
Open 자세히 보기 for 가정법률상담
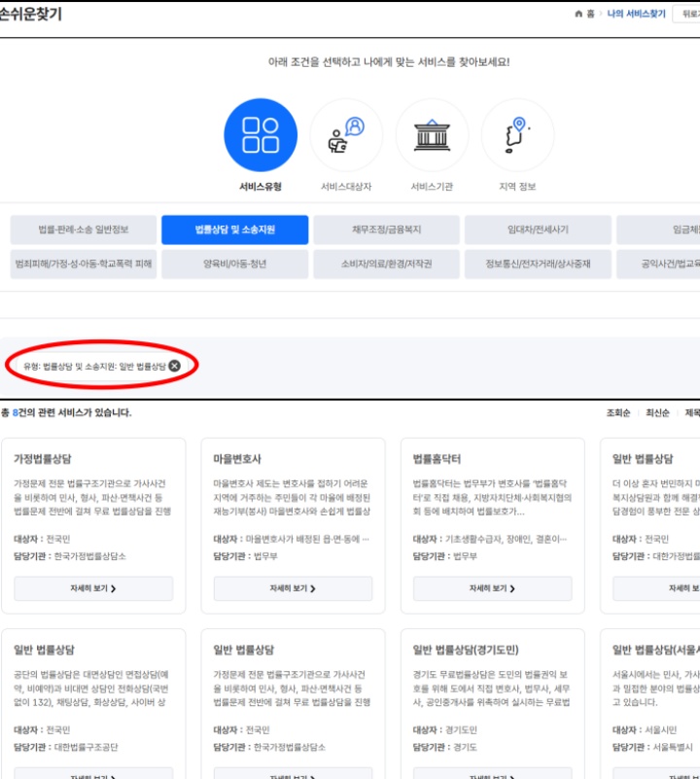[93, 588]
